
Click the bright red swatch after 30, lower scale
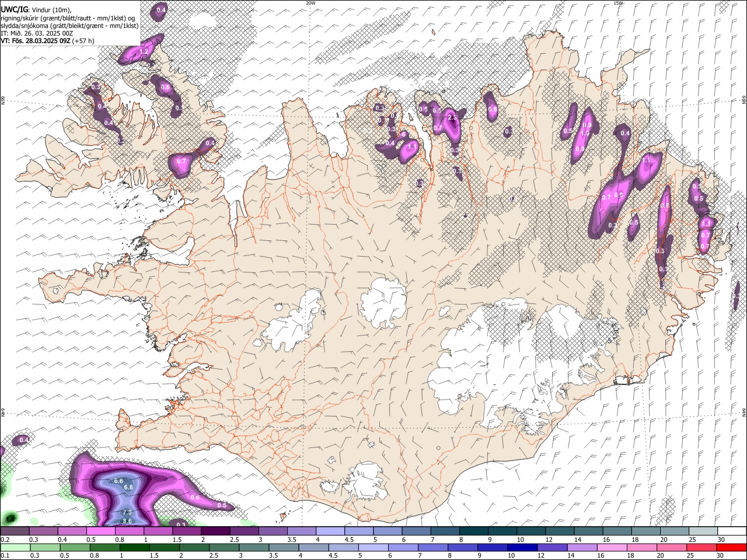(x=731, y=547)
